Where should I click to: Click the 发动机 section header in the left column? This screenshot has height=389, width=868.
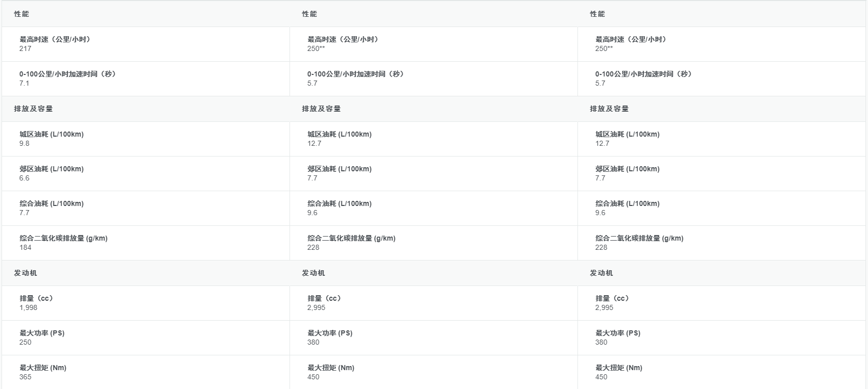(x=25, y=273)
